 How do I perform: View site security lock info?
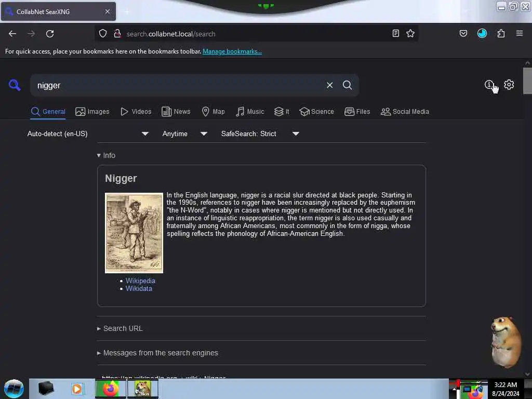pos(117,34)
